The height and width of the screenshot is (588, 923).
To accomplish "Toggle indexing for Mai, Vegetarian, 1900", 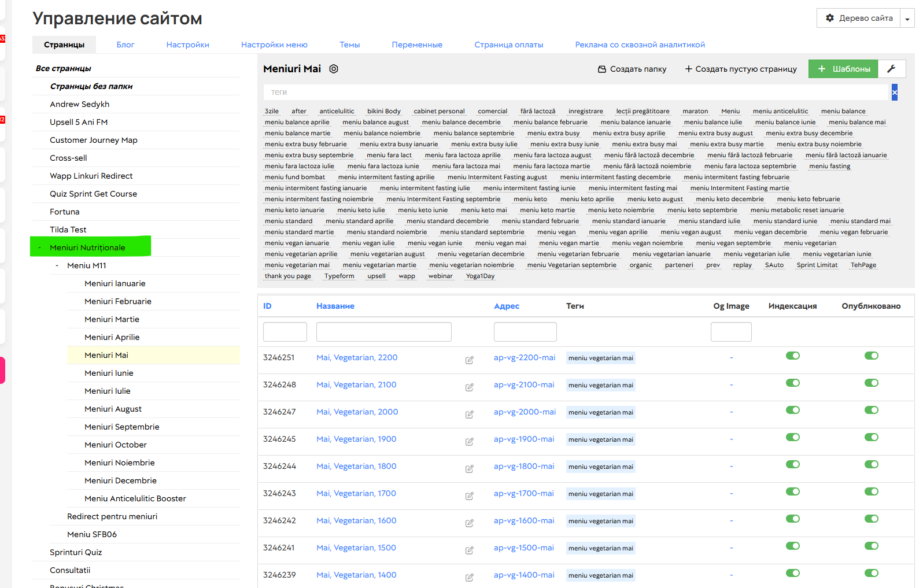I will click(793, 437).
